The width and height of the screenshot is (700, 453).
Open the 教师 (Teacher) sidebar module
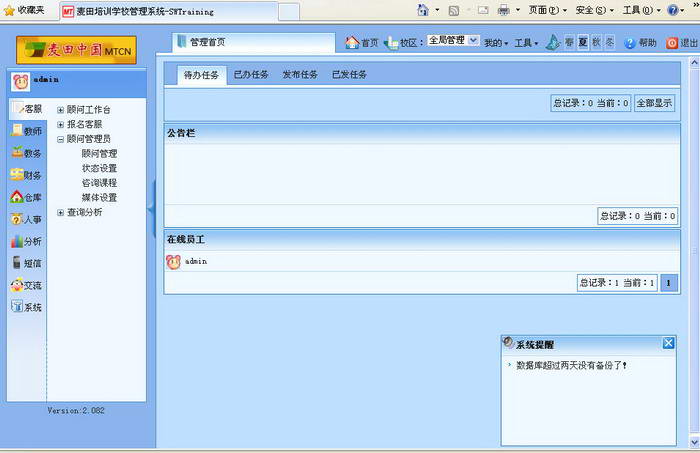(x=26, y=131)
